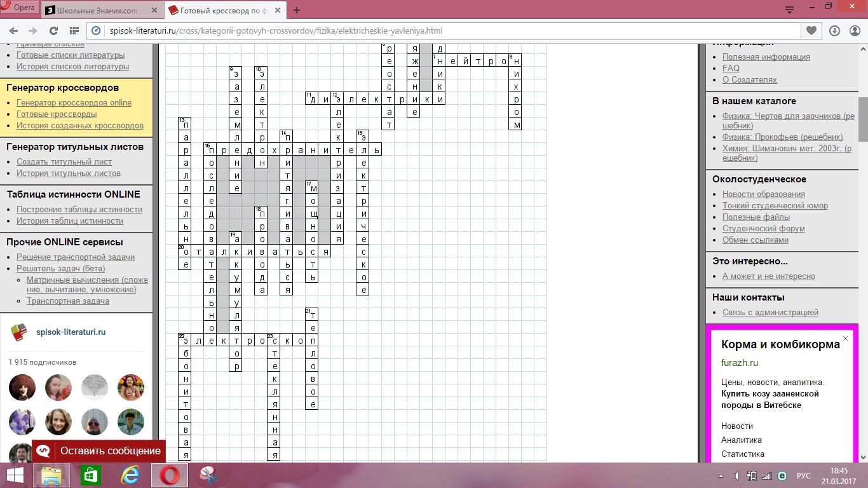The image size is (868, 488).
Task: Open the FAQ link
Action: (731, 69)
